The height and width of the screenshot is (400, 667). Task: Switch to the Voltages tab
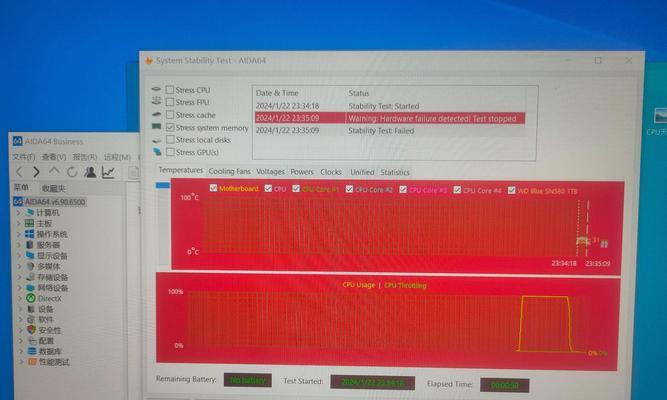pyautogui.click(x=270, y=171)
